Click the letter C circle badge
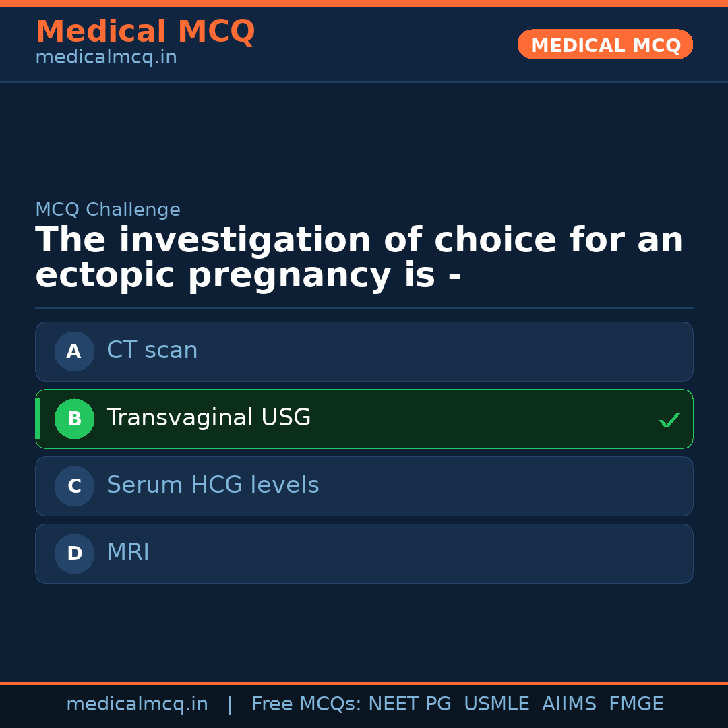This screenshot has width=728, height=728. (74, 486)
